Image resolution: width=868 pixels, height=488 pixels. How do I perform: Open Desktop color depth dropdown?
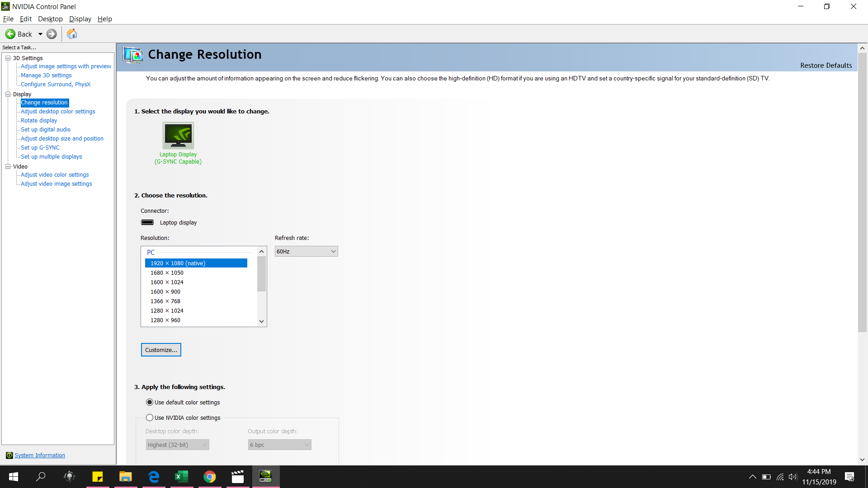(x=177, y=445)
